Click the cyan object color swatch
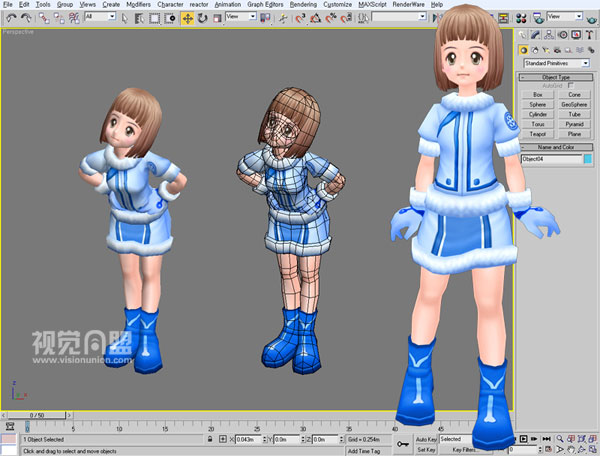This screenshot has height=456, width=600. (x=588, y=158)
